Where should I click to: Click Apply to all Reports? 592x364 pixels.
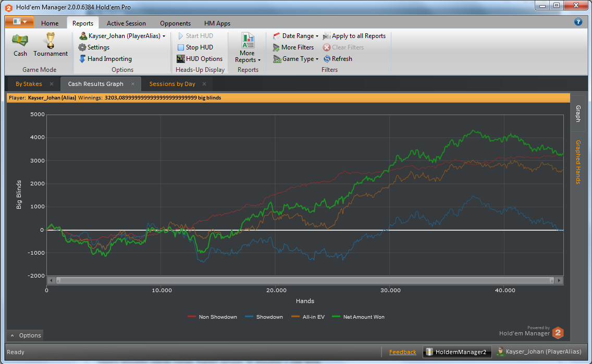pyautogui.click(x=354, y=36)
